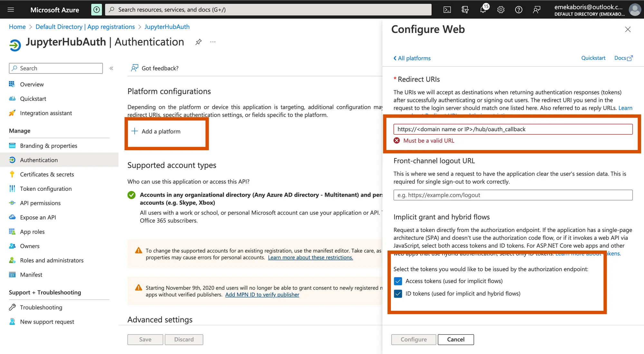The width and height of the screenshot is (644, 354).
Task: Click the Certificates & secrets key icon
Action: click(12, 174)
